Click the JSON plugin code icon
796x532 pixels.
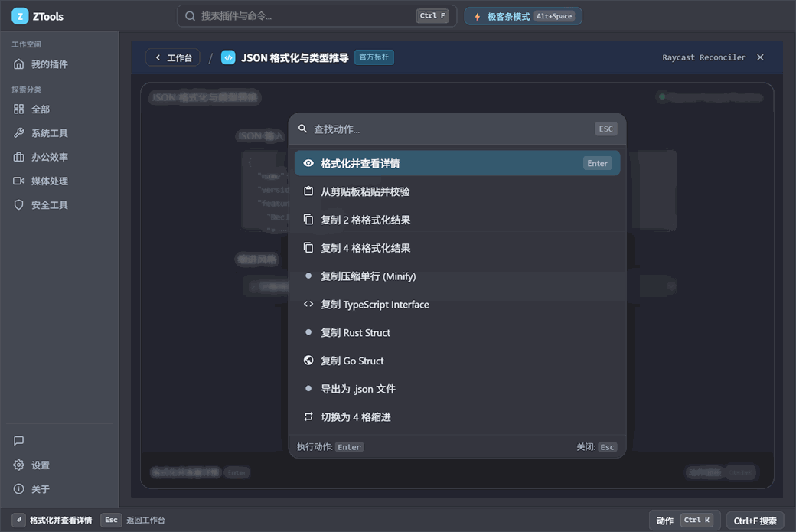point(228,57)
